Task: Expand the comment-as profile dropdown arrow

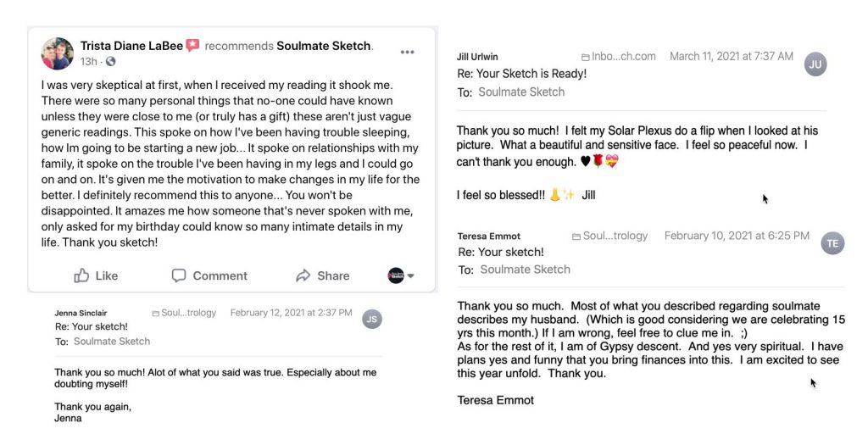Action: 411,275
